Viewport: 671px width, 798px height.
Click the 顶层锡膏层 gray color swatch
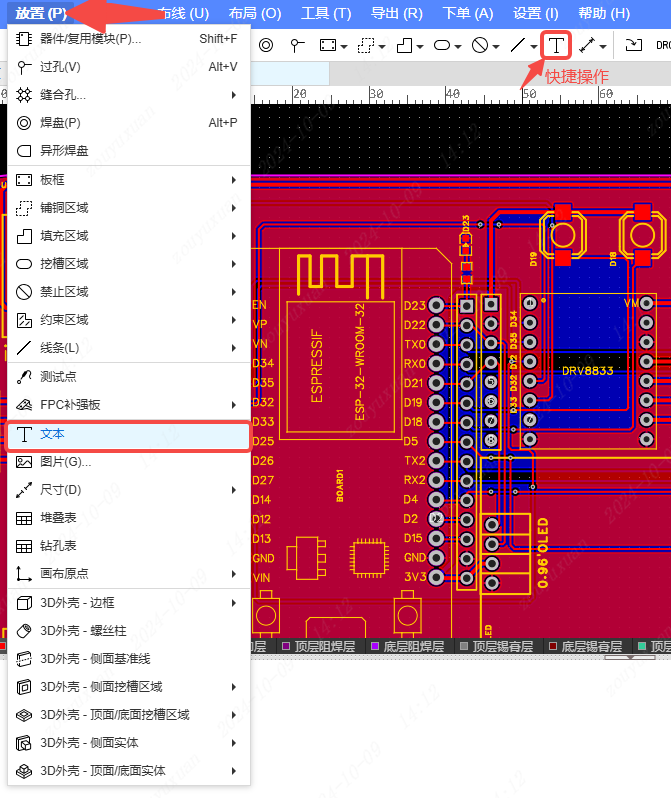464,646
